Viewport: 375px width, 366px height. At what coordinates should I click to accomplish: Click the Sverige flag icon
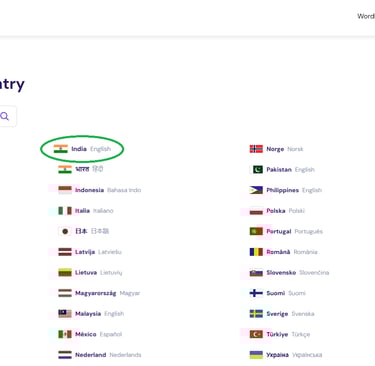[x=256, y=313]
